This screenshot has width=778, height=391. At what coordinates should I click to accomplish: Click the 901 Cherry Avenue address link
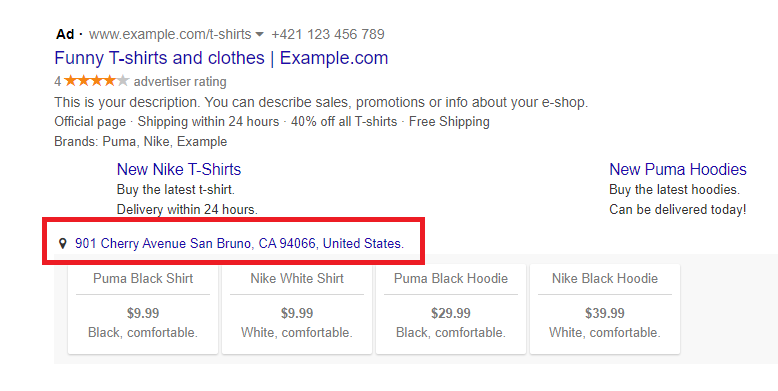coord(240,243)
